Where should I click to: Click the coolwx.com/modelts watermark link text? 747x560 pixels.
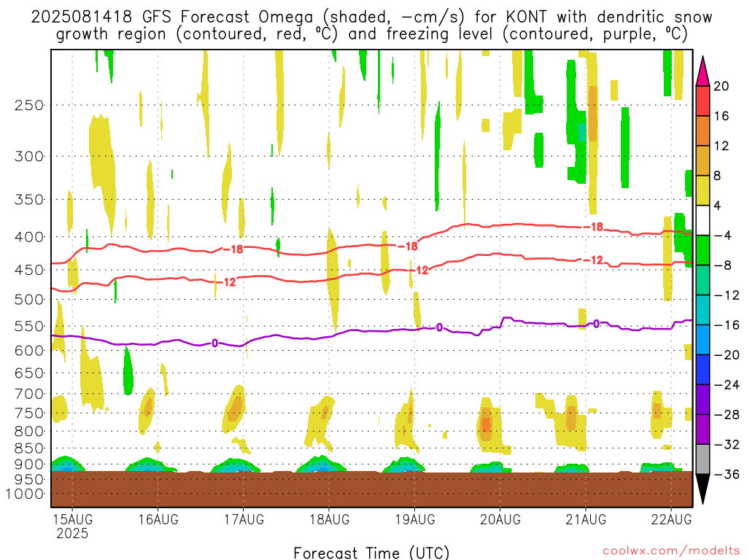(671, 551)
